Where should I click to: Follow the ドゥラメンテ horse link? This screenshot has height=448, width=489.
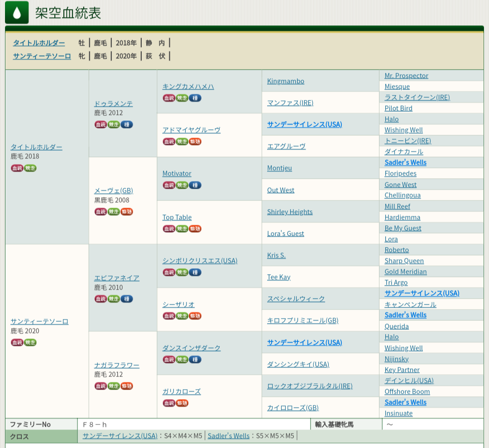(114, 104)
